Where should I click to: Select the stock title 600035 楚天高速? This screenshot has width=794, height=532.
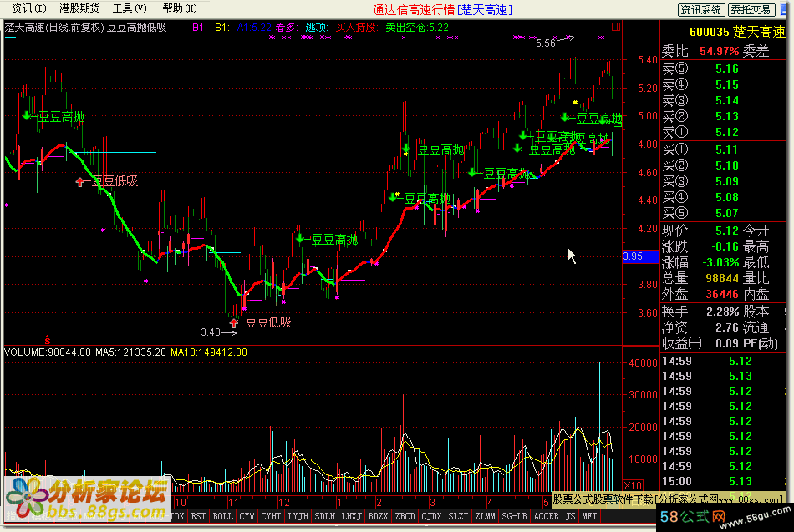[737, 33]
